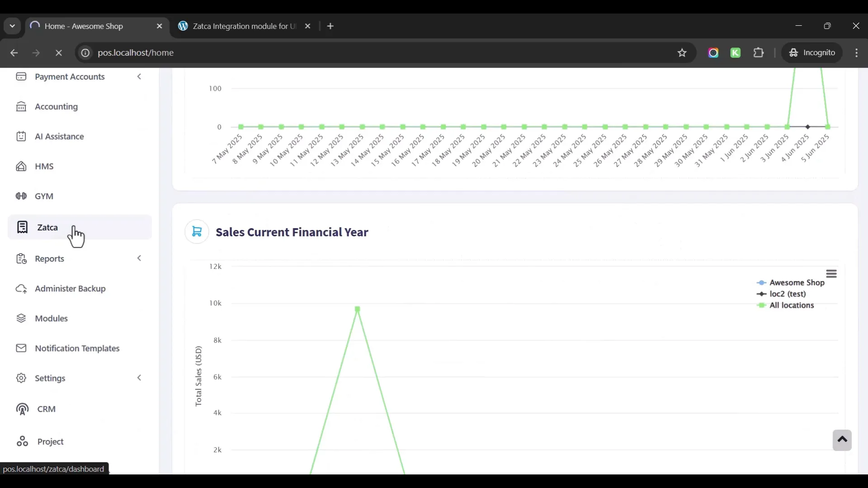868x488 pixels.
Task: Expand the Payment Accounts submenu chevron
Action: coord(139,77)
